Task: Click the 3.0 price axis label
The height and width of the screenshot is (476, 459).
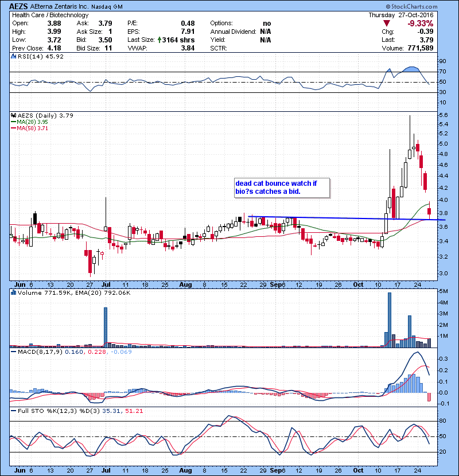Action: (x=443, y=273)
